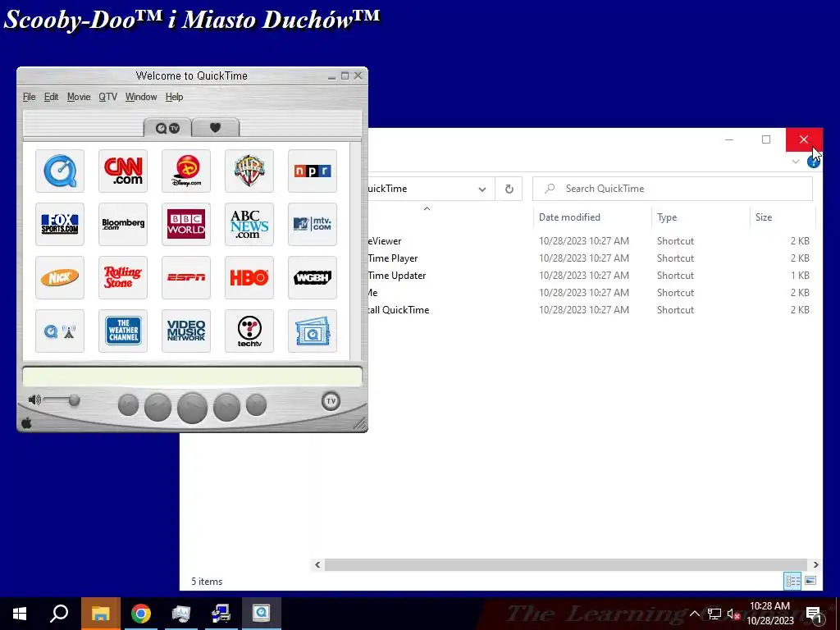The width and height of the screenshot is (840, 630).
Task: Open the Edit menu in QuickTime
Action: point(52,97)
